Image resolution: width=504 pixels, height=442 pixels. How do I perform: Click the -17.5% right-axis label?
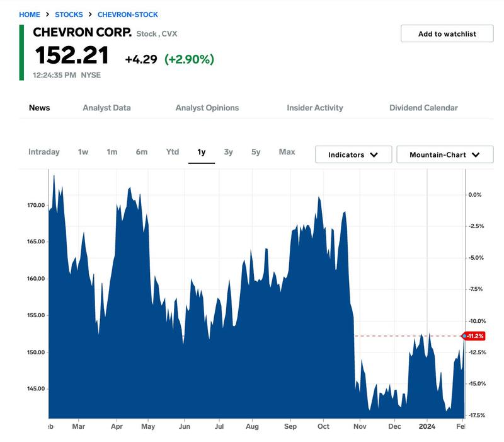[x=477, y=416]
